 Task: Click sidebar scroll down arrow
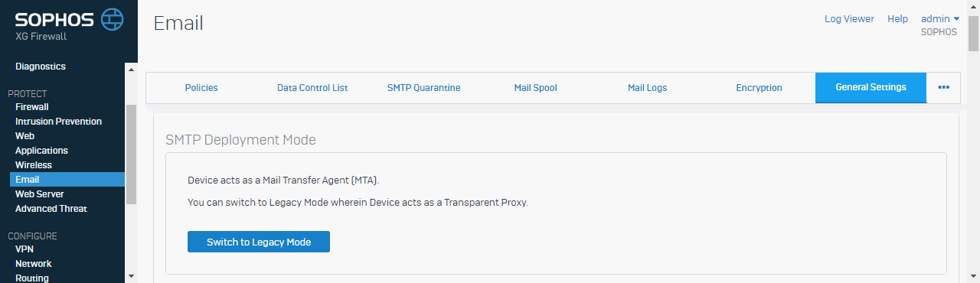click(131, 275)
